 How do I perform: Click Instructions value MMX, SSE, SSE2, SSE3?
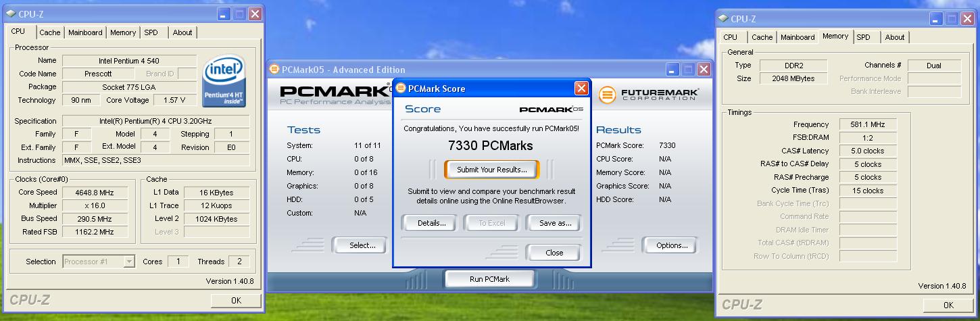[x=156, y=160]
